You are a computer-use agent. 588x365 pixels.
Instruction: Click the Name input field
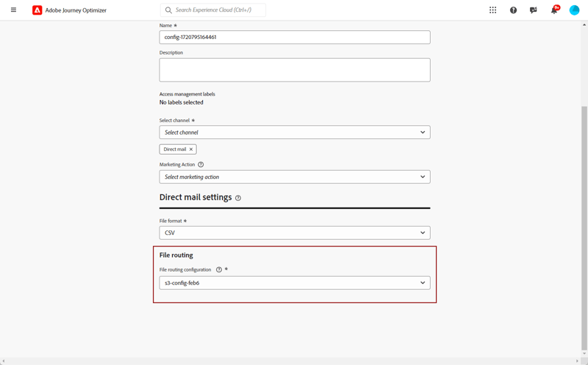(295, 38)
